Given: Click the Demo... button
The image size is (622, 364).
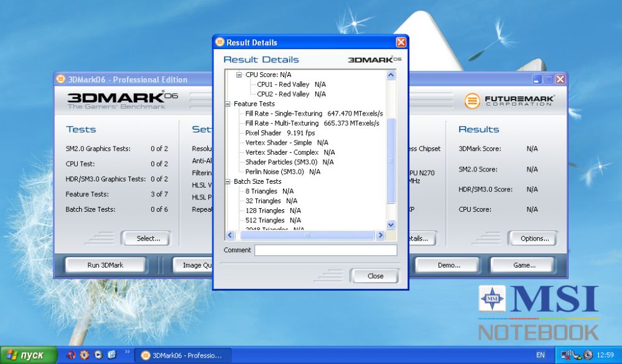Looking at the screenshot, I should (x=448, y=265).
